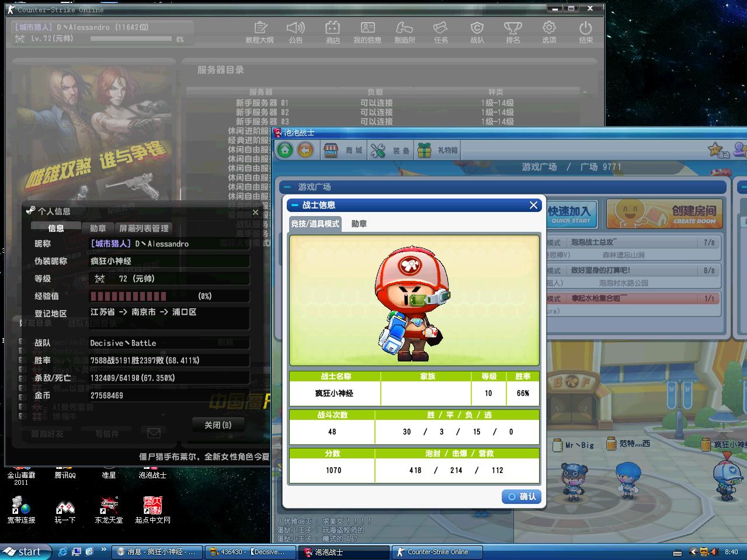
Task: Click the 登记地区 field with 江苏省 南京市
Action: click(169, 318)
